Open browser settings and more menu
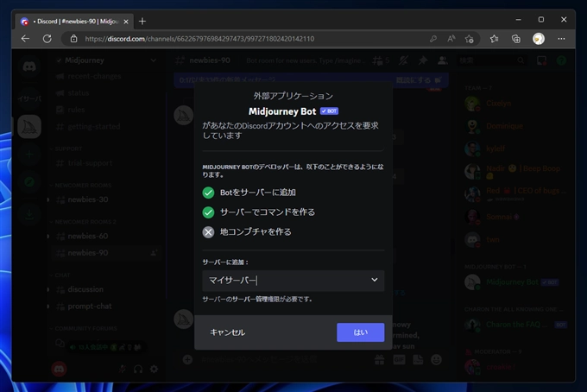The width and height of the screenshot is (587, 392). 561,39
